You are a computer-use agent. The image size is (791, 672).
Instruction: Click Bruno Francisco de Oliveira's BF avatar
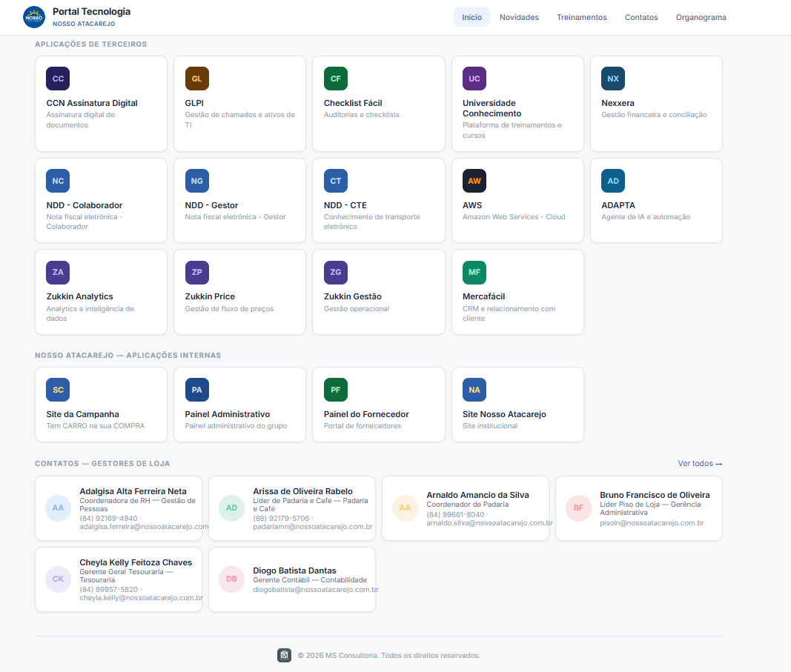tap(579, 508)
